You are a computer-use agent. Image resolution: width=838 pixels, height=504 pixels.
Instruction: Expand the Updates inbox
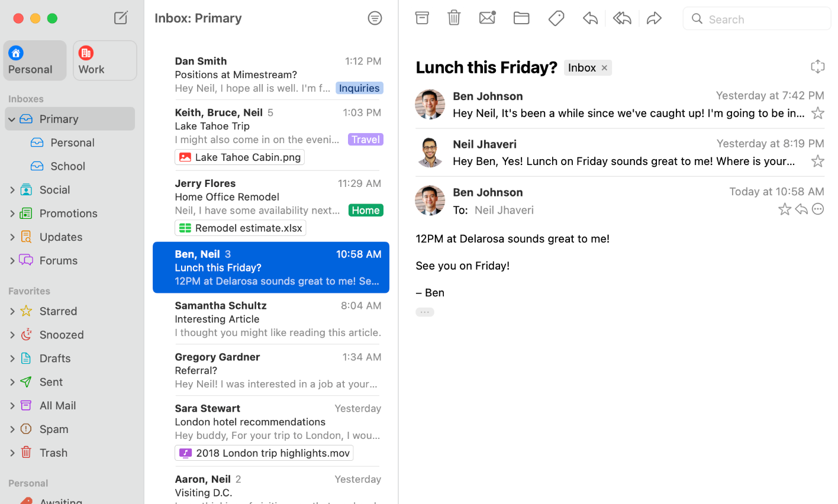(x=12, y=237)
